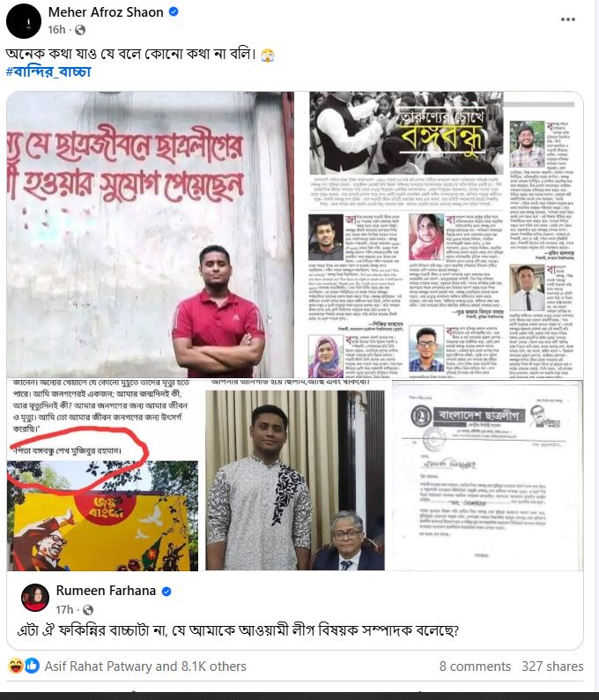Click the public globe icon beside 16h
Screen dimensions: 599x700
click(80, 30)
